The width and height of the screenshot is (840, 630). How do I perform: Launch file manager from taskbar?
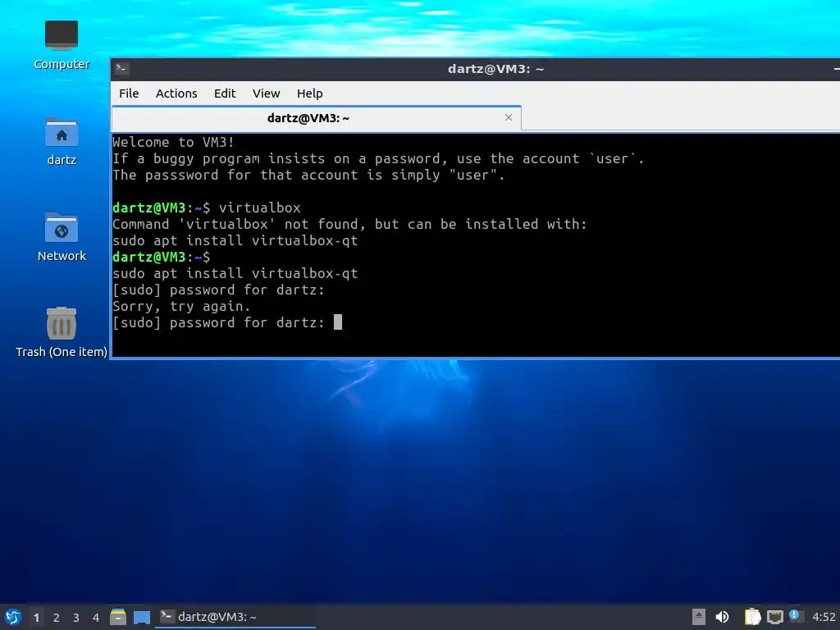pyautogui.click(x=118, y=617)
